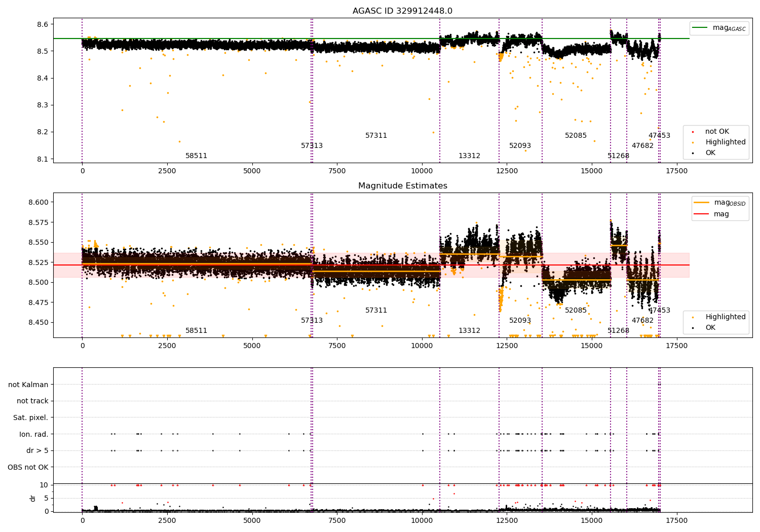Click the 8.6 y-axis tick in top panel
The height and width of the screenshot is (532, 760).
point(43,24)
